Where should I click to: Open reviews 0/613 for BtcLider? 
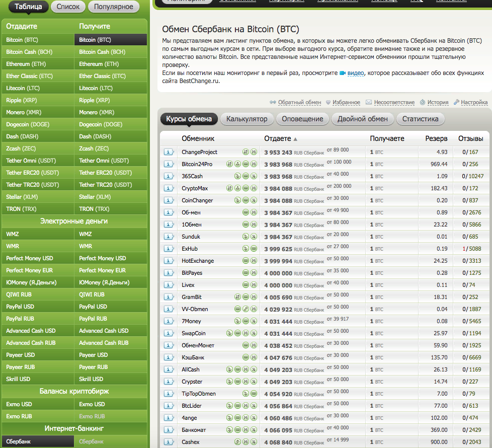tap(470, 406)
